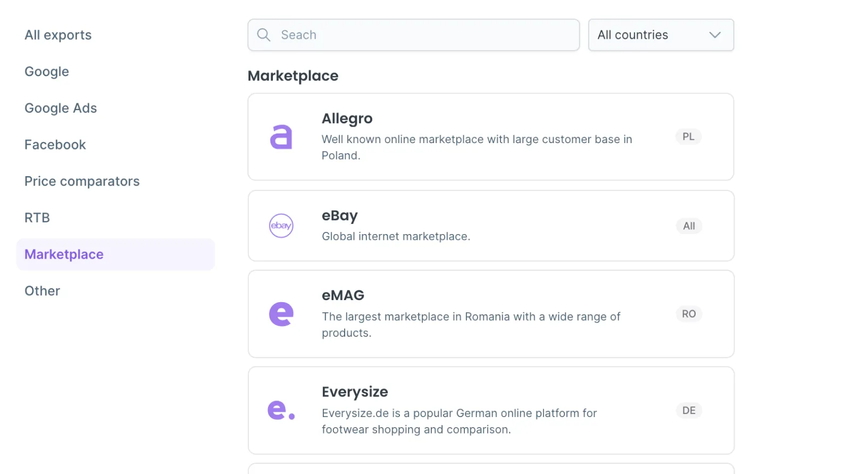Click the PL country badge
This screenshot has height=474, width=868.
[x=689, y=137]
